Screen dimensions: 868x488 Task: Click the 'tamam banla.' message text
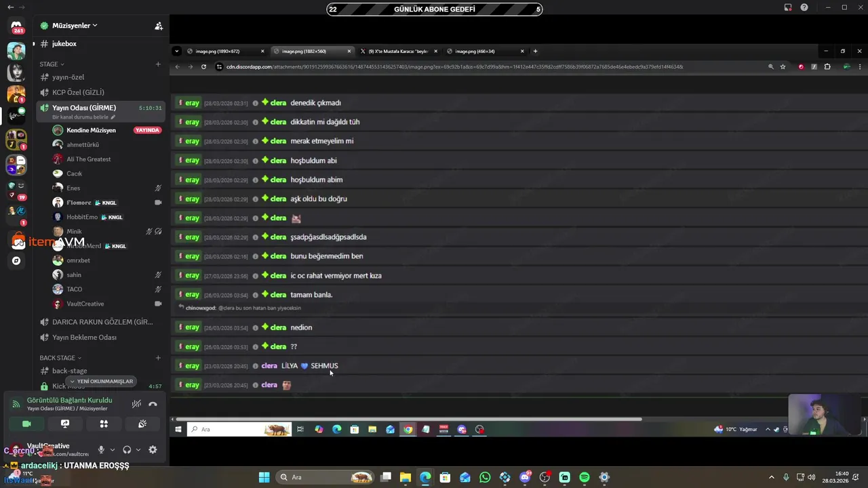point(311,295)
